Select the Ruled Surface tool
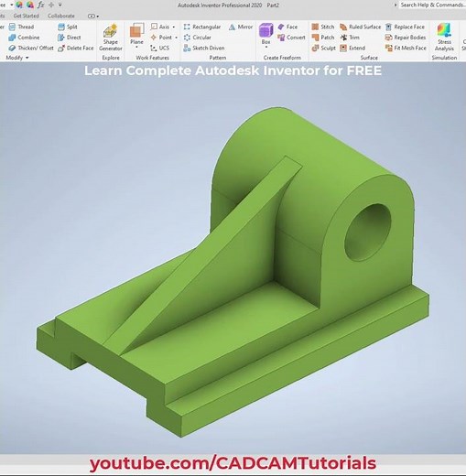This screenshot has height=476, width=466. [361, 27]
